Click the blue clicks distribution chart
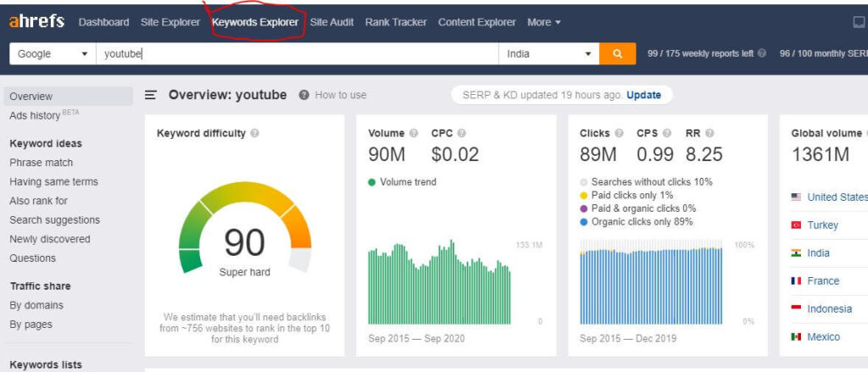The image size is (868, 372). (x=651, y=282)
